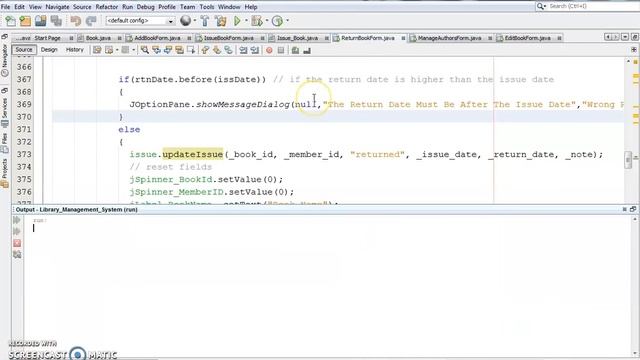Open the Team menu

[187, 7]
